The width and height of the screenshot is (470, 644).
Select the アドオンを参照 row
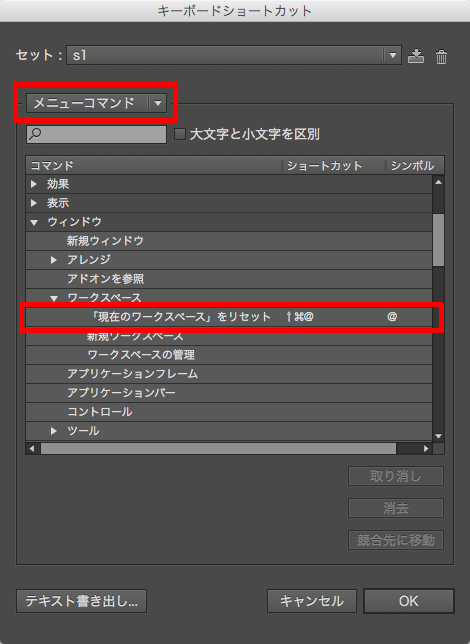(x=229, y=278)
